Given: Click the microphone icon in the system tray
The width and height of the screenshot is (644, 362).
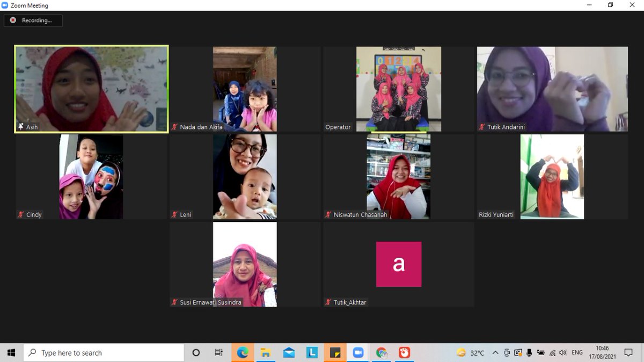Looking at the screenshot, I should [x=529, y=353].
